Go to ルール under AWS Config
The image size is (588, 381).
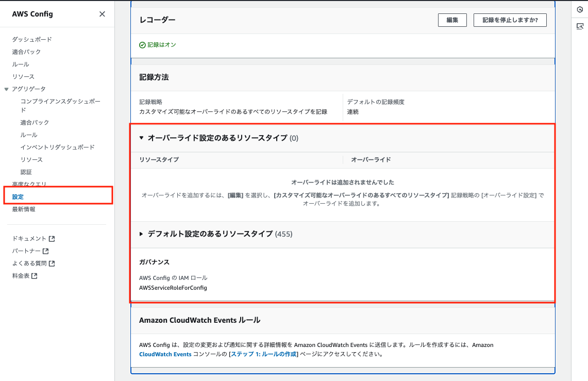21,64
